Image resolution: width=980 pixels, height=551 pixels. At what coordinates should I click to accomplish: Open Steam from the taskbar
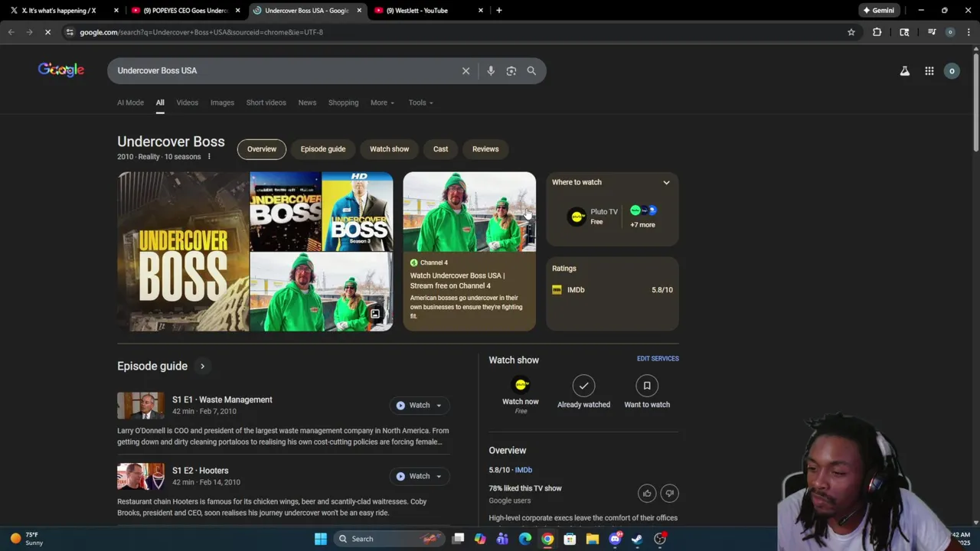point(637,539)
